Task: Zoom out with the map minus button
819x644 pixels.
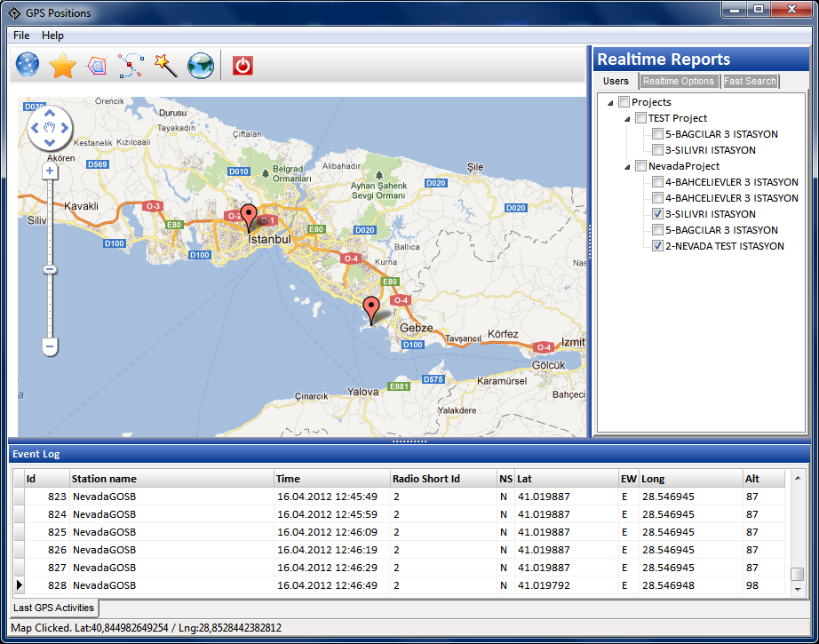Action: (x=50, y=346)
